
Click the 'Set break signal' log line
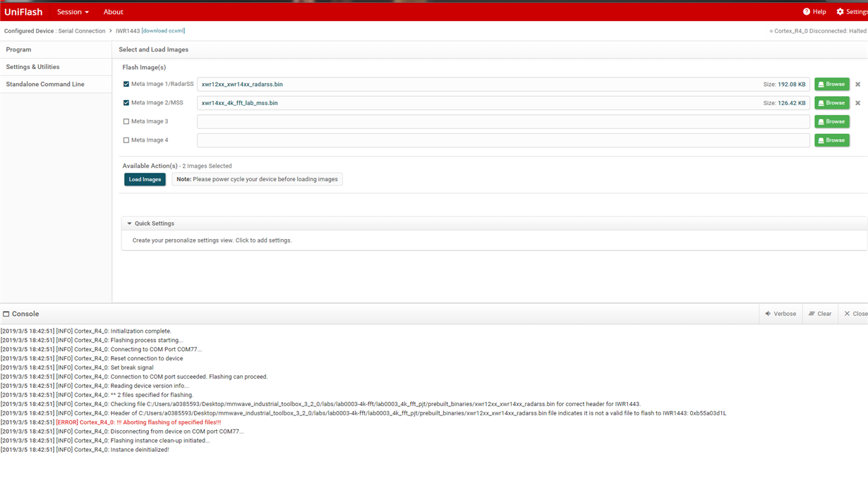(77, 368)
